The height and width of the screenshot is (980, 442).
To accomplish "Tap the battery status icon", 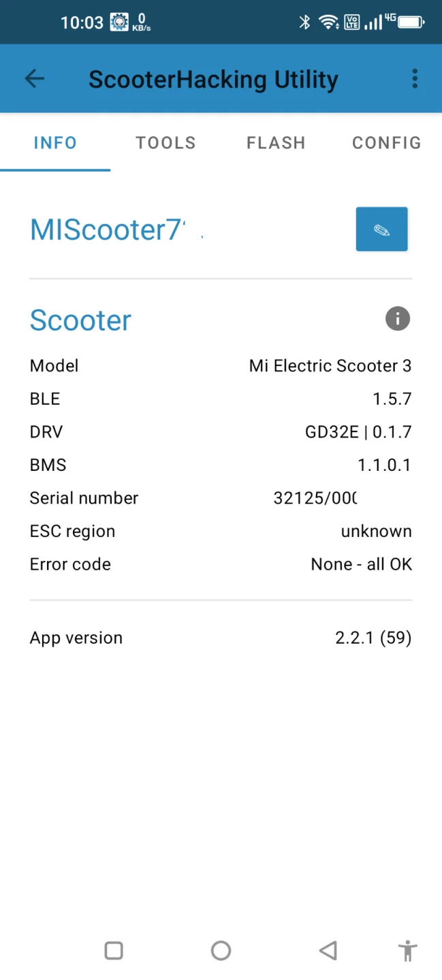I will point(411,22).
